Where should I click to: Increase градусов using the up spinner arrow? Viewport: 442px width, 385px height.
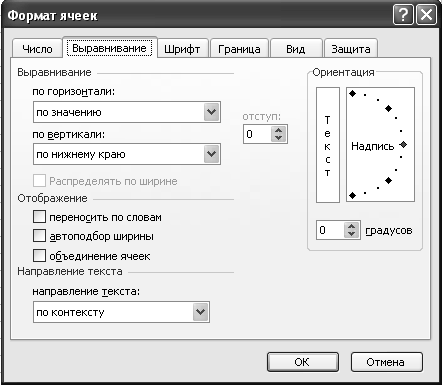point(351,226)
